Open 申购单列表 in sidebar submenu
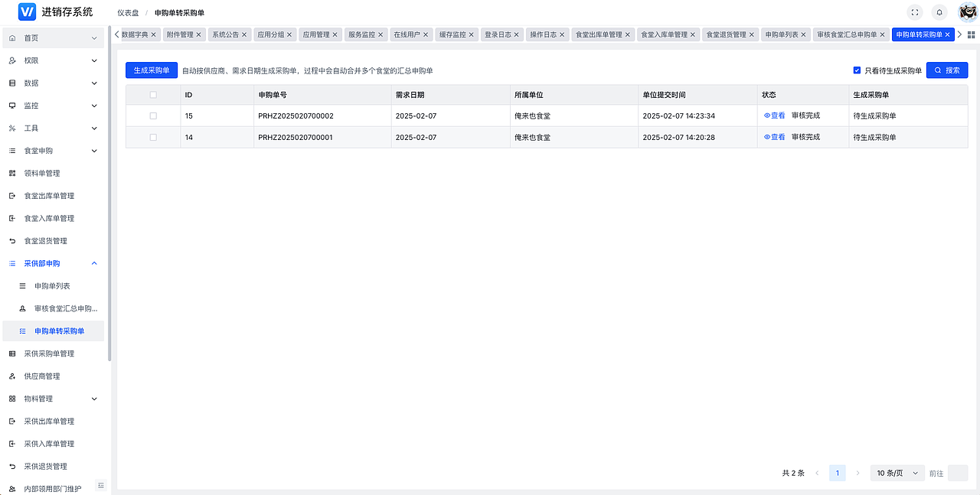Screen dimensions: 980x495 [53, 286]
